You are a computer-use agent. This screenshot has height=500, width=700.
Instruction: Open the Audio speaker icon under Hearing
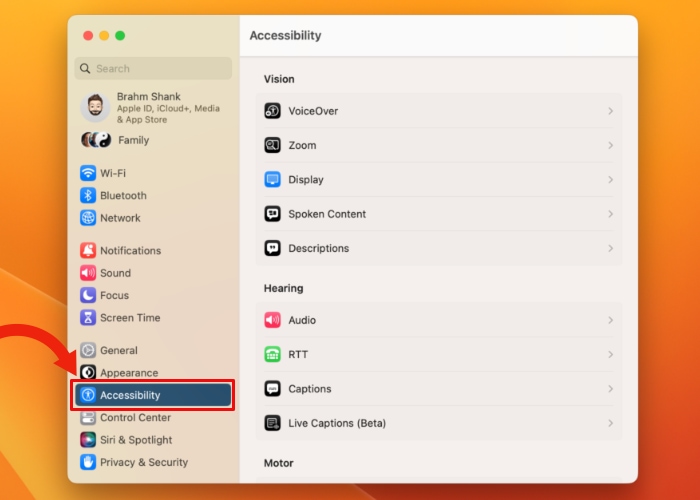point(272,320)
